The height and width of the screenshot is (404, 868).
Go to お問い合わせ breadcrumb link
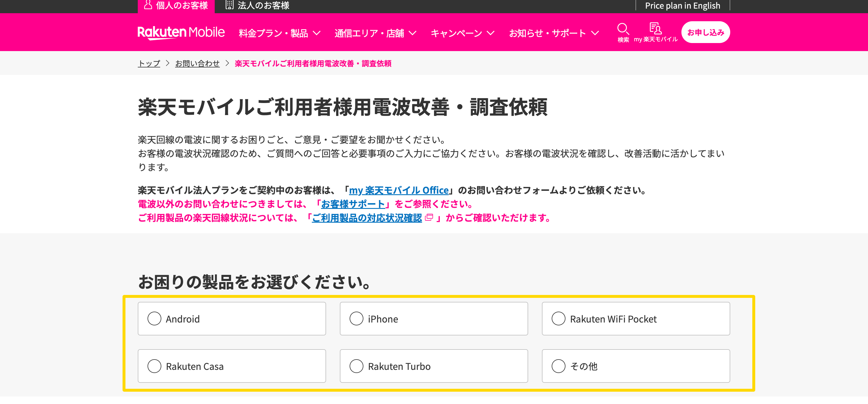[197, 63]
